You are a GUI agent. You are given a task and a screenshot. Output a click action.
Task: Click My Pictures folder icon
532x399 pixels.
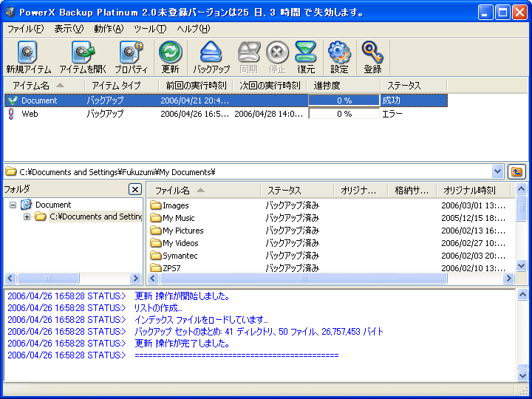tap(155, 231)
